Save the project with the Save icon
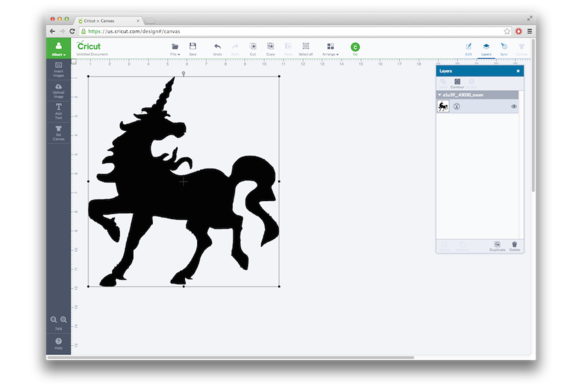580x388 pixels. (193, 48)
